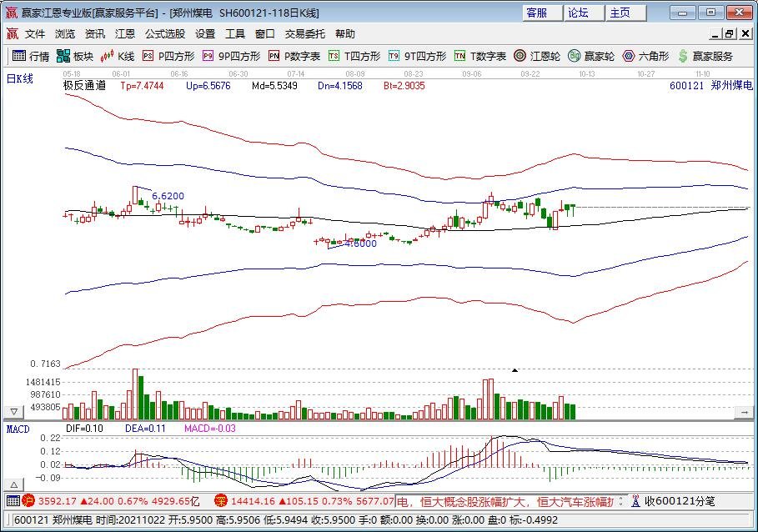The width and height of the screenshot is (758, 532).
Task: Click right-arrow button at volume panel edge
Action: click(x=744, y=412)
